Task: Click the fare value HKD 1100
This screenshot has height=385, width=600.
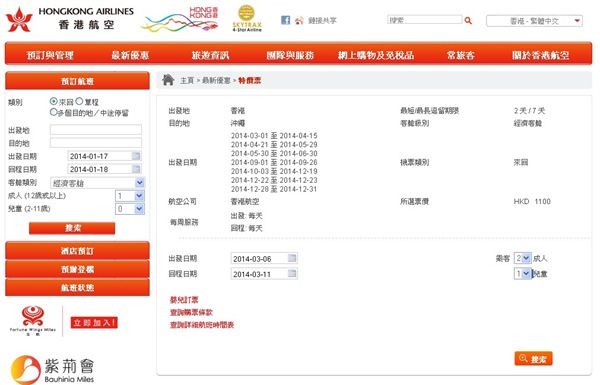Action: (532, 201)
